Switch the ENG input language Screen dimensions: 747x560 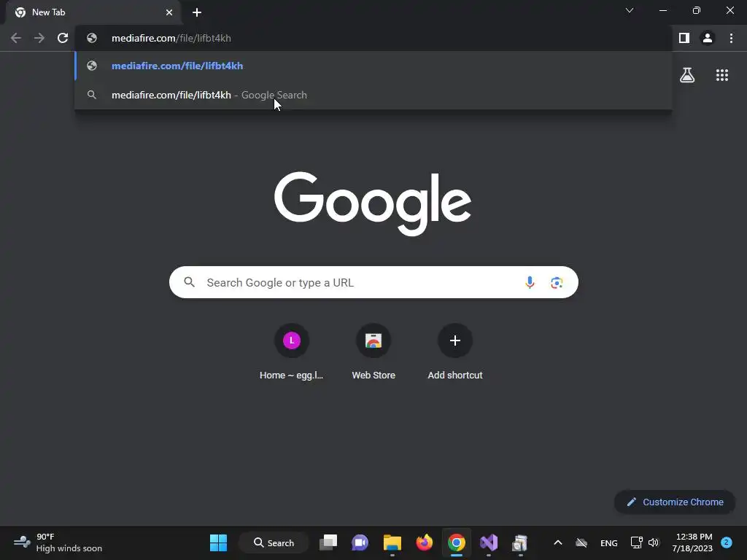tap(609, 542)
